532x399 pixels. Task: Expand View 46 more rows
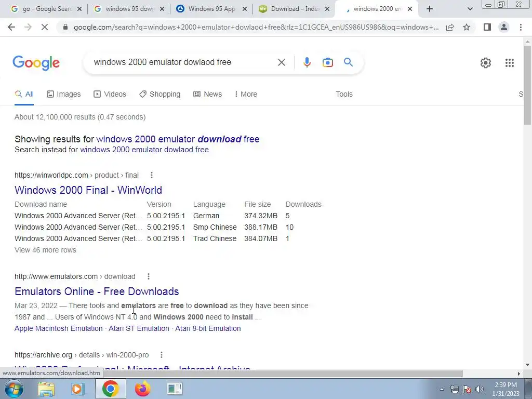(46, 250)
